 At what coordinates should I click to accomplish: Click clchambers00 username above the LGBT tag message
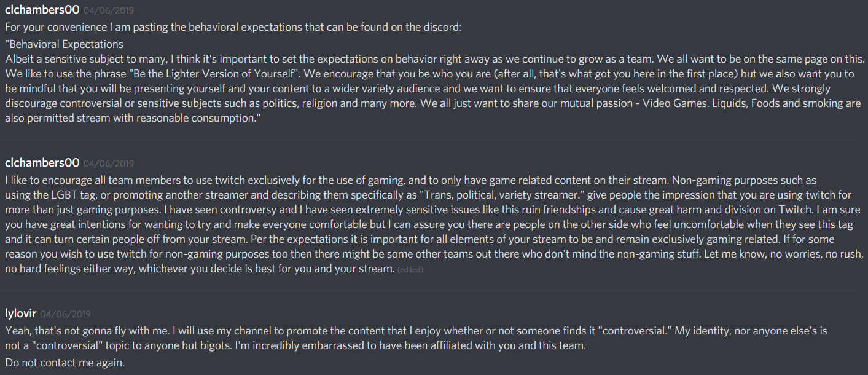point(42,163)
